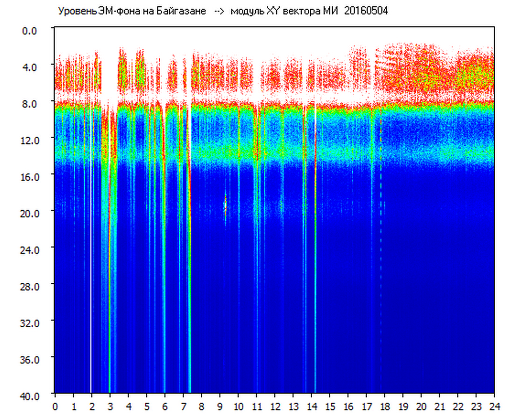Click the date 20160504 in the title
This screenshot has height=420, width=512.
pyautogui.click(x=366, y=11)
